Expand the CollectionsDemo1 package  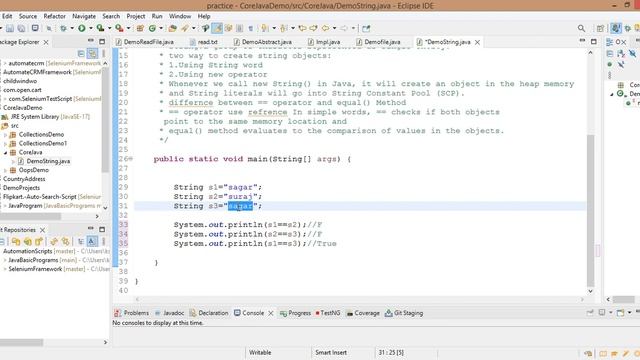(5, 143)
